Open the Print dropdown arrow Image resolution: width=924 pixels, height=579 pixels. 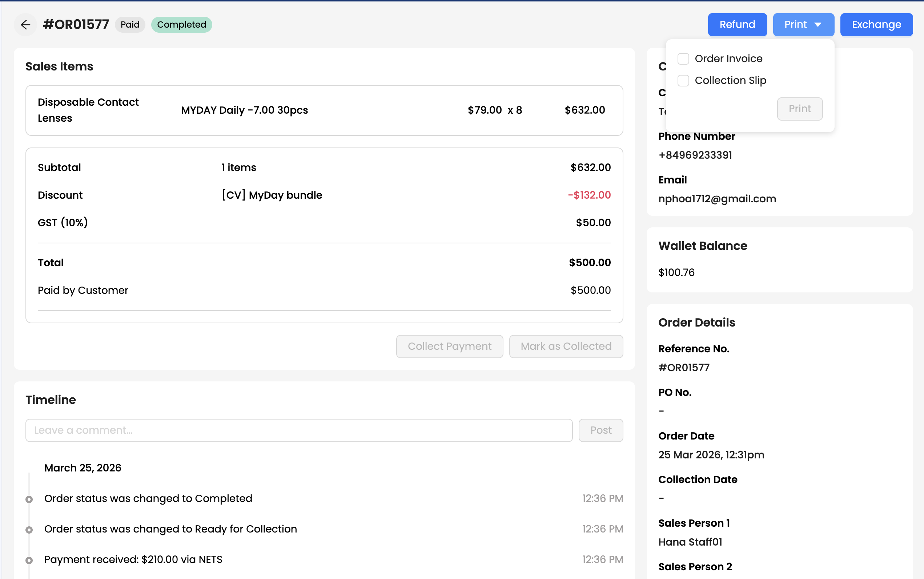click(817, 24)
